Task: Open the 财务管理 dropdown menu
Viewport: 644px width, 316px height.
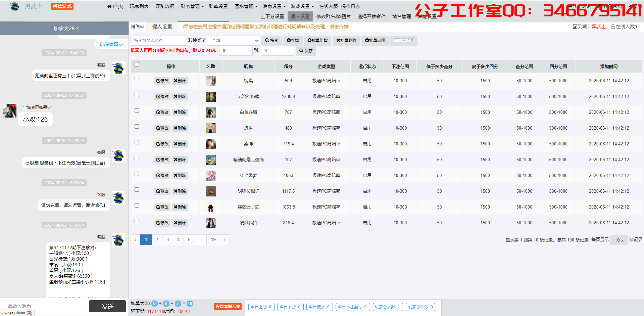Action: (x=192, y=6)
